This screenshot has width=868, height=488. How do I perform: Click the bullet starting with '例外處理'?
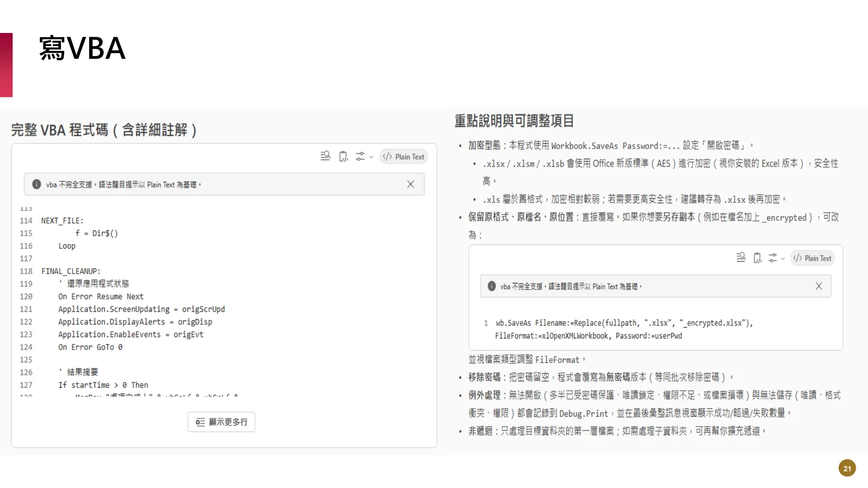tap(654, 404)
